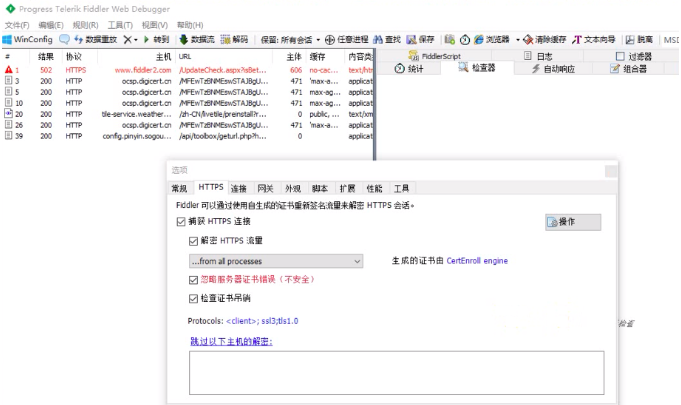Open the 工具(T) menu
681x405 pixels.
(120, 25)
